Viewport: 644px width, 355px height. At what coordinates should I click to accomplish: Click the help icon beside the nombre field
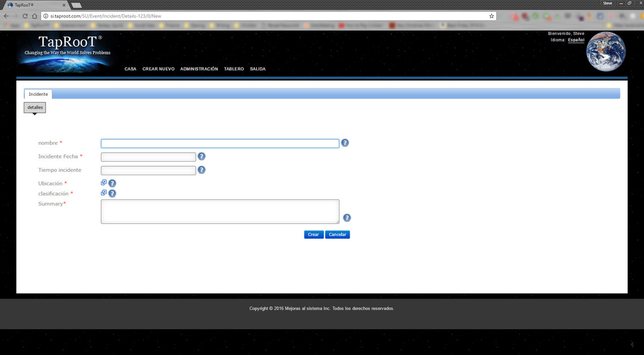[x=345, y=143]
